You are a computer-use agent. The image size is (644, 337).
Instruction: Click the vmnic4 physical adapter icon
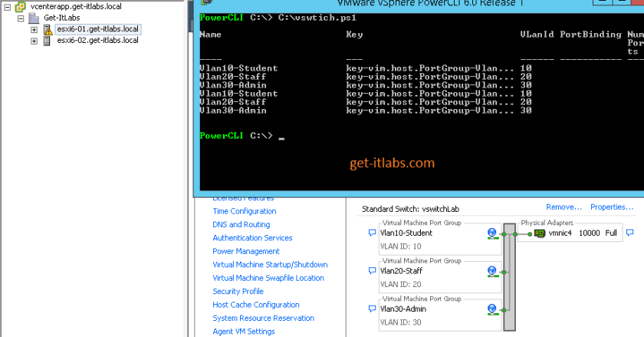[x=540, y=233]
